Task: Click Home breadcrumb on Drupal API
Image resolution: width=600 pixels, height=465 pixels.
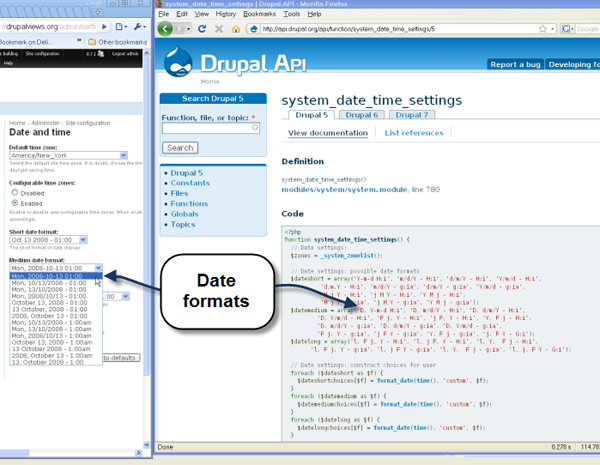Action: point(210,81)
